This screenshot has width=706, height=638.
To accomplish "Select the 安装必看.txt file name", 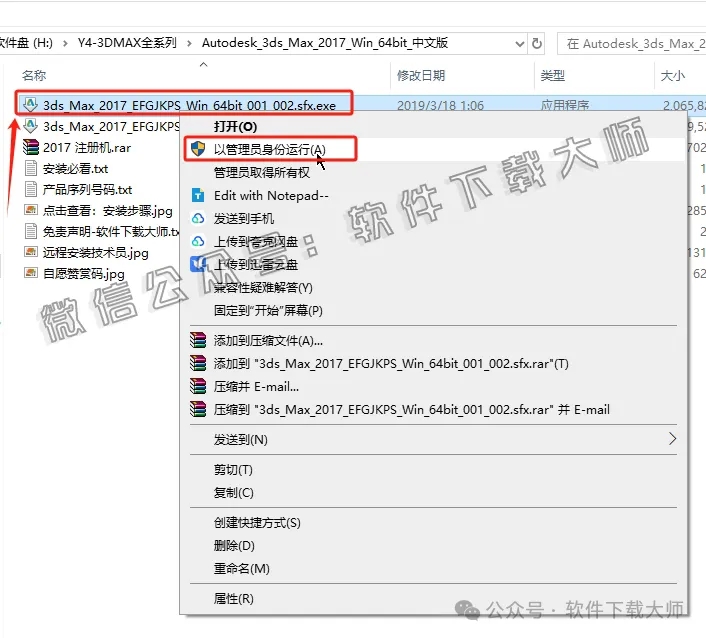I will (x=76, y=169).
